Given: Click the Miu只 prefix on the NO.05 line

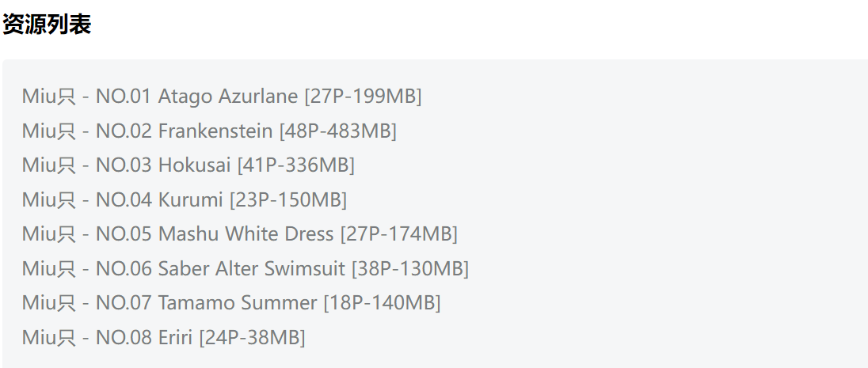Looking at the screenshot, I should click(x=48, y=234).
